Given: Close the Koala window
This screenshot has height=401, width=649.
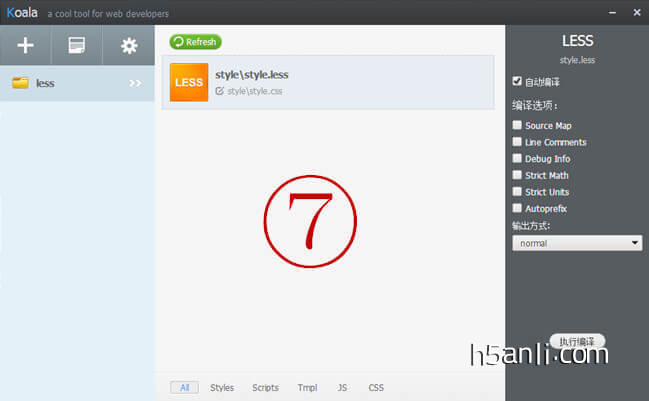Looking at the screenshot, I should click(637, 12).
